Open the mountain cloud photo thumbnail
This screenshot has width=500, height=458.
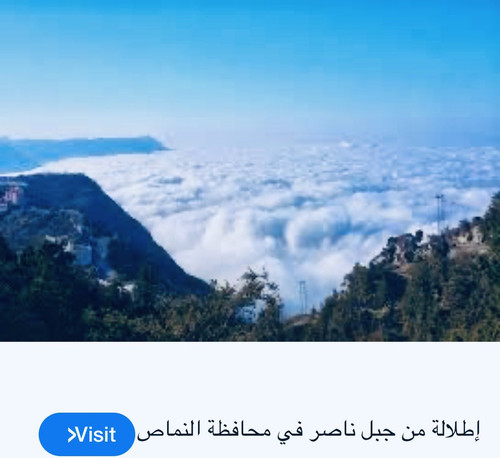[250, 170]
